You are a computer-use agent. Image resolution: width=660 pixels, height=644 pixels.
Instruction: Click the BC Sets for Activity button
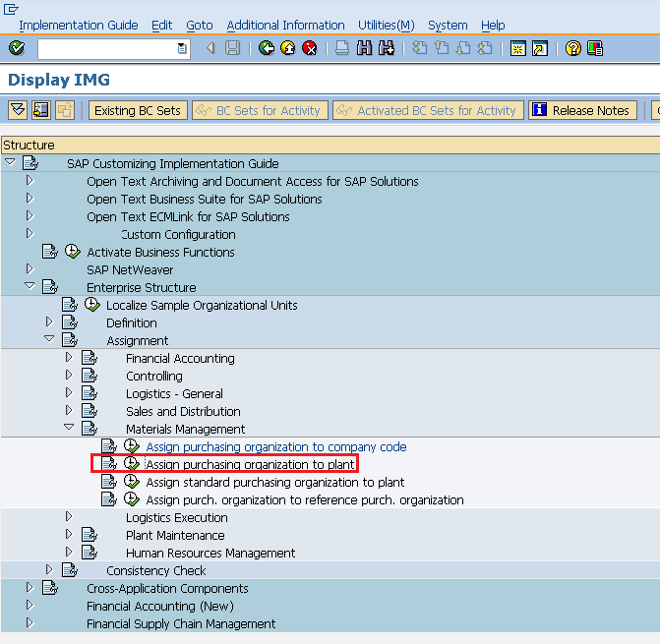(260, 111)
